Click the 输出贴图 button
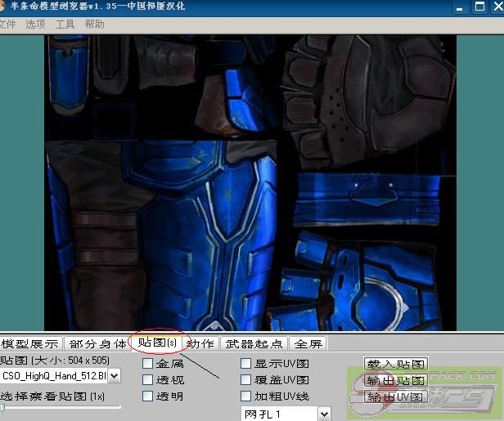504x421 pixels. click(x=396, y=380)
